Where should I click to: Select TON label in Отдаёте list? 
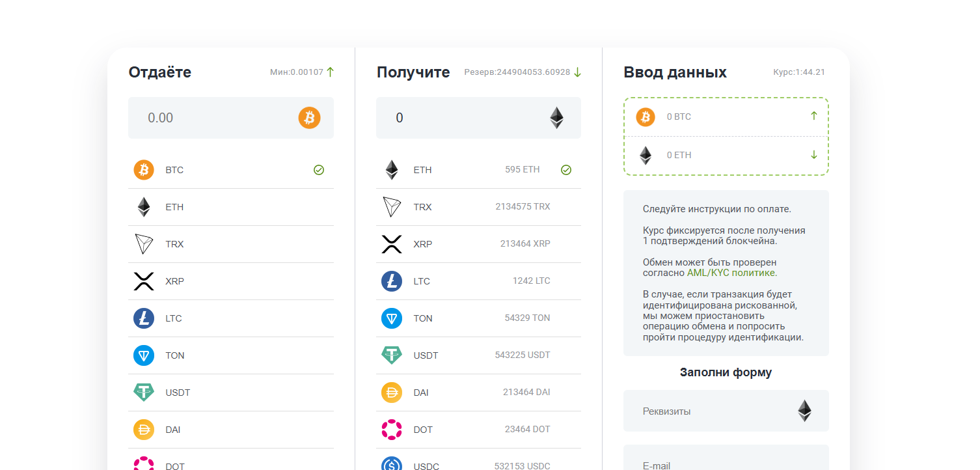coord(175,355)
